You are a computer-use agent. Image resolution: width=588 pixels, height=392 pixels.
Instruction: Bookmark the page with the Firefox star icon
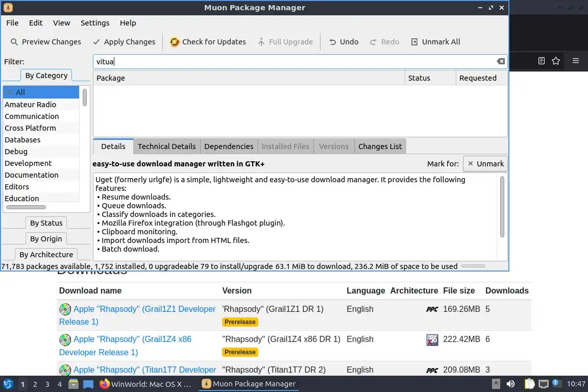pos(556,61)
